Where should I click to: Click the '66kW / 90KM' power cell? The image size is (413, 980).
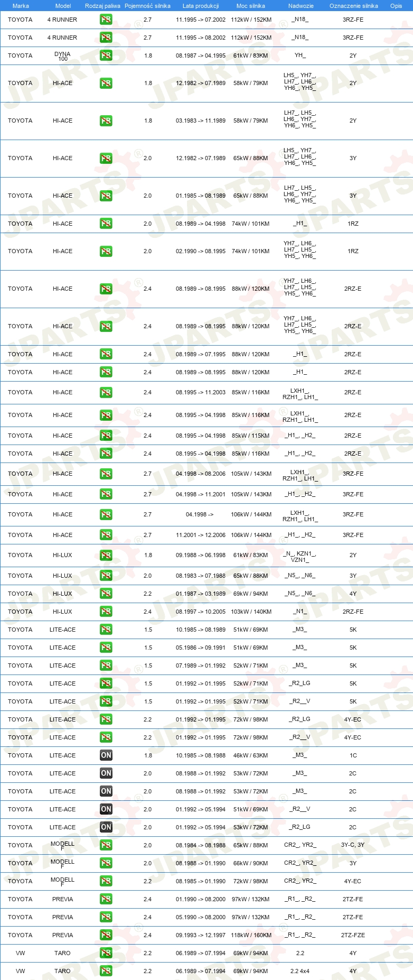[x=250, y=863]
